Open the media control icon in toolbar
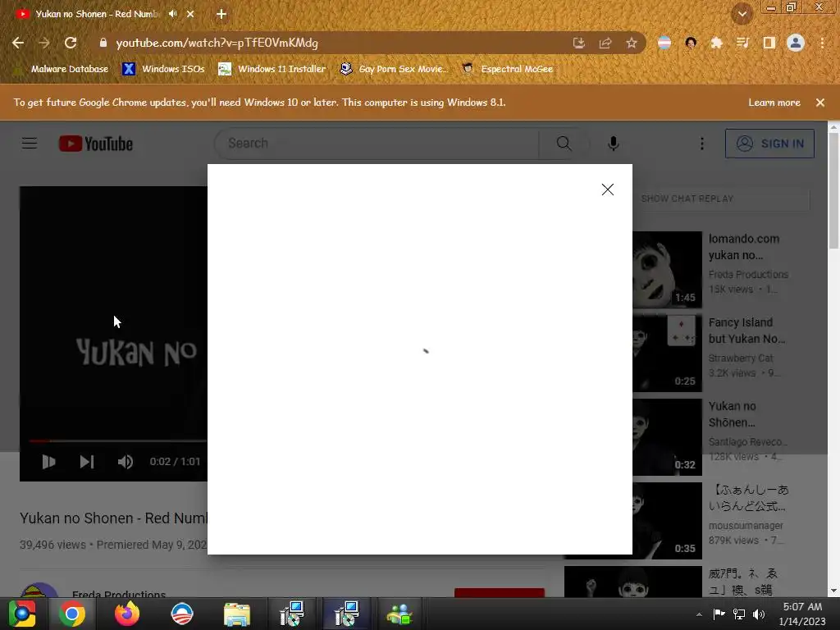Image resolution: width=840 pixels, height=630 pixels. point(742,43)
